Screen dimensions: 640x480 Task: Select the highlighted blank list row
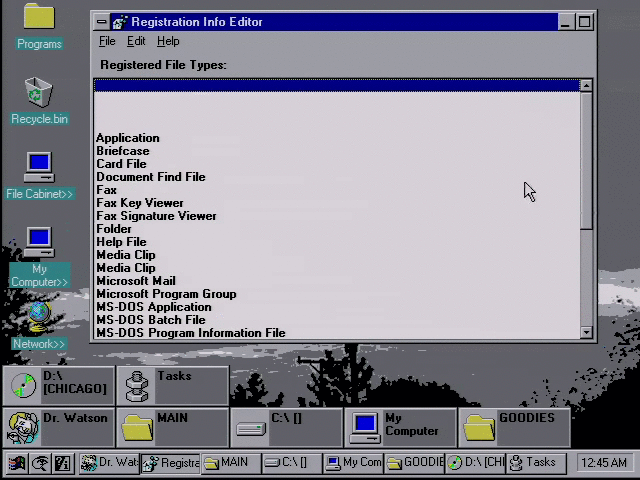pos(337,86)
